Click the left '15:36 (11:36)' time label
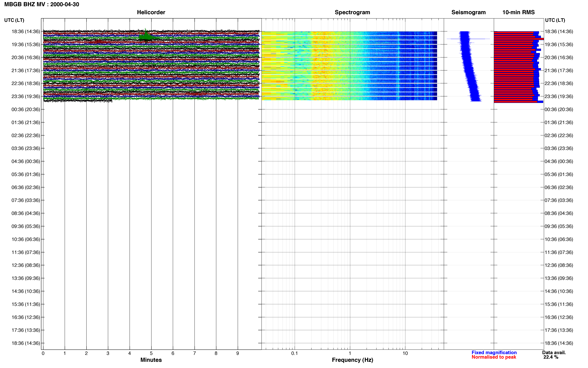Viewport: 588px width, 368px height. click(x=26, y=304)
